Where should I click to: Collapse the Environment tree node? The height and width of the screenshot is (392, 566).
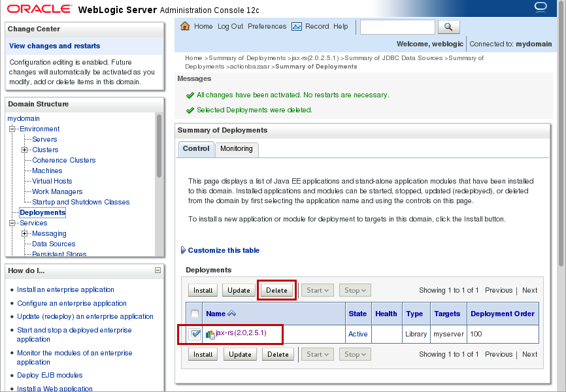click(12, 129)
